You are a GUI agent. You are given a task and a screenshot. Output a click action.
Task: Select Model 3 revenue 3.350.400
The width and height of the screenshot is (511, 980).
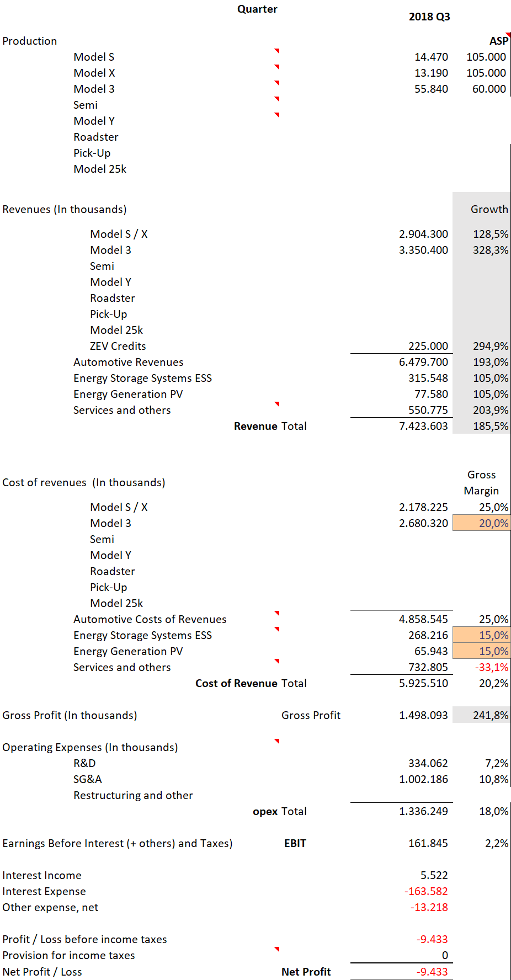click(423, 250)
